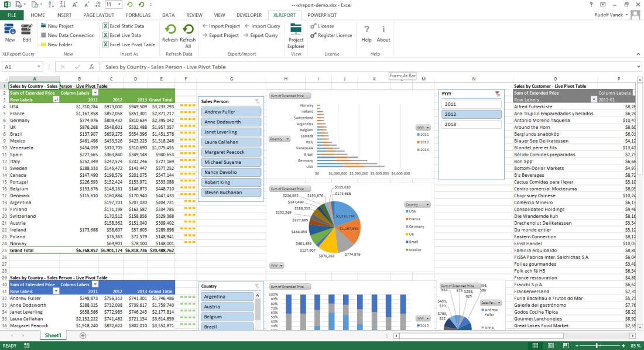Toggle Andrew Fuller in Sales Person slicer
Screen dimensions: 644x350
pyautogui.click(x=231, y=112)
